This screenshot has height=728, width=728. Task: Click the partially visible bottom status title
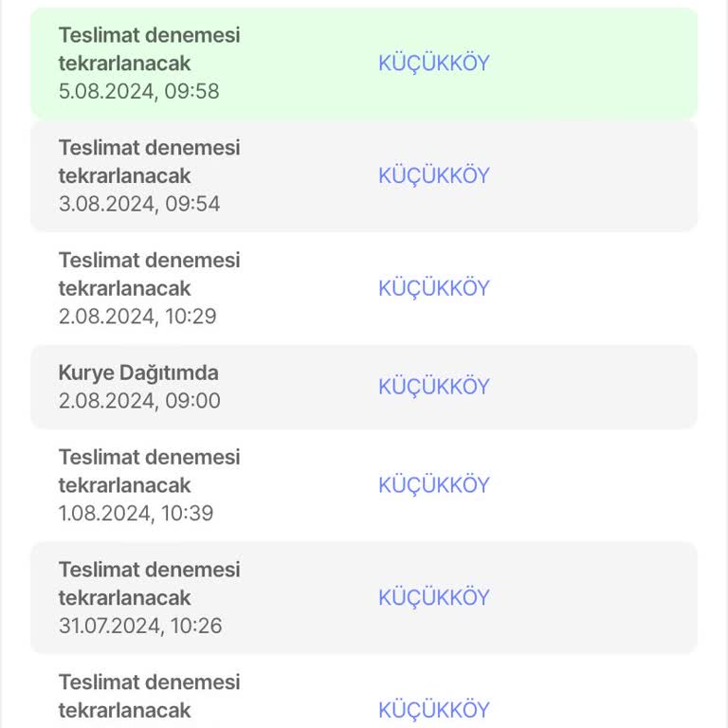click(x=149, y=696)
